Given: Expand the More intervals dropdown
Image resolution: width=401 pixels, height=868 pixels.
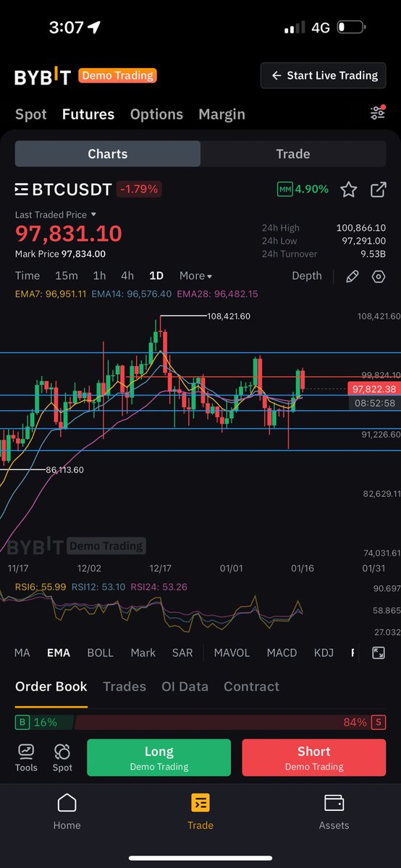Looking at the screenshot, I should point(195,276).
